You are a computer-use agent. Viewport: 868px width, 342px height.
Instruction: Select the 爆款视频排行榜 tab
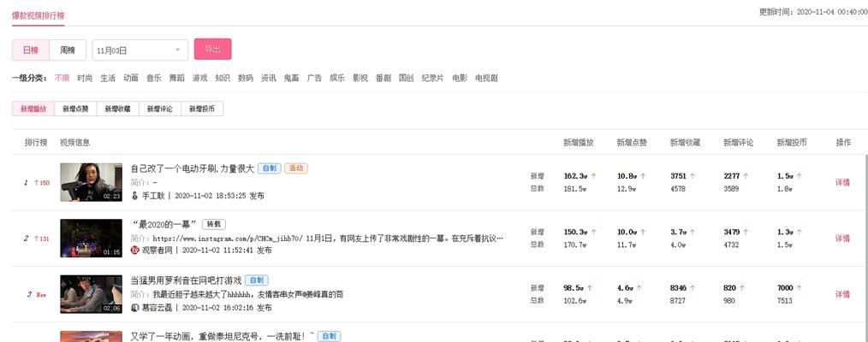39,15
